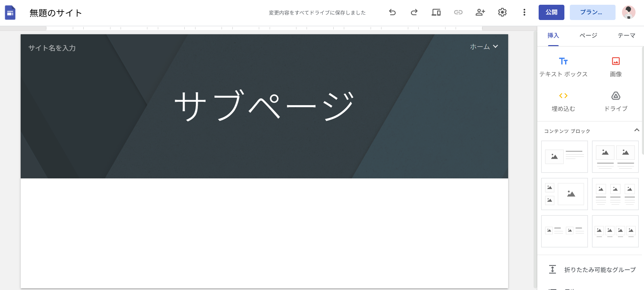Image resolution: width=644 pixels, height=290 pixels.
Task: Select layout with two image-text rows
Action: coord(564,231)
